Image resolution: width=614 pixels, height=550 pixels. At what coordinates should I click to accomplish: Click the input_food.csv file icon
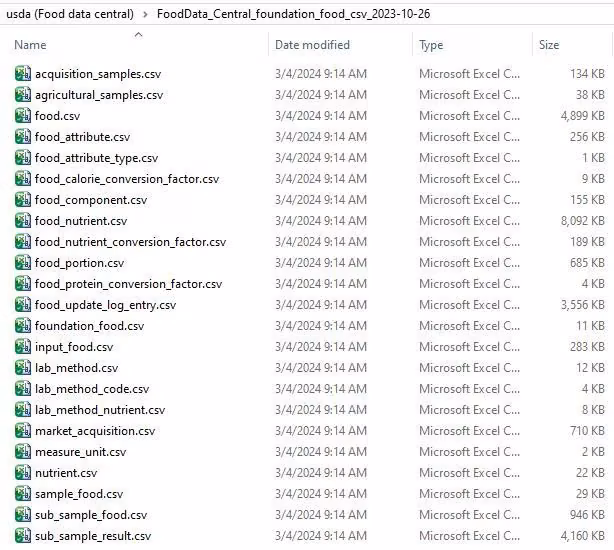point(23,346)
